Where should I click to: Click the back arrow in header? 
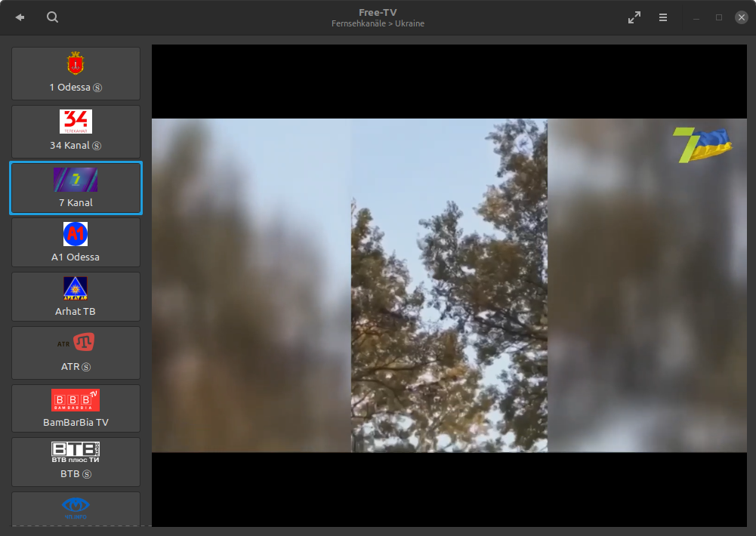click(x=20, y=17)
